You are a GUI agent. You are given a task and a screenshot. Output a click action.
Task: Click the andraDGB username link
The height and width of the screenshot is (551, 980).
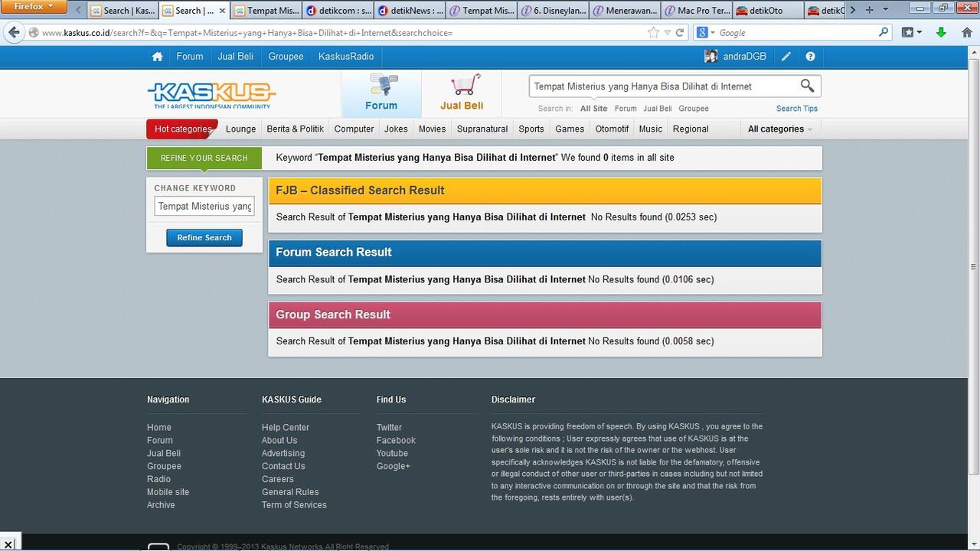(x=745, y=57)
